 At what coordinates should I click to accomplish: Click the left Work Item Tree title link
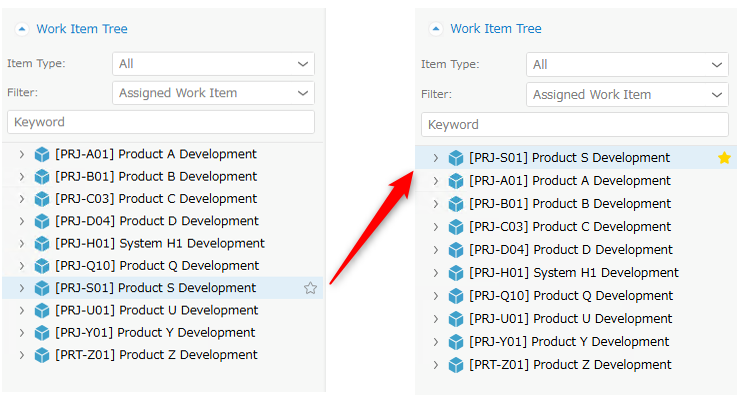(x=82, y=29)
